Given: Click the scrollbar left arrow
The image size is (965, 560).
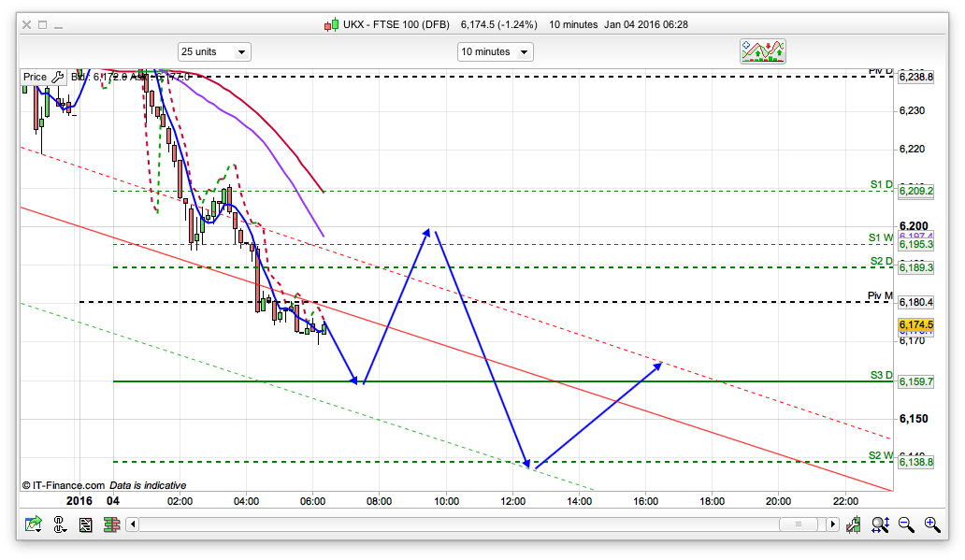Looking at the screenshot, I should click(132, 525).
